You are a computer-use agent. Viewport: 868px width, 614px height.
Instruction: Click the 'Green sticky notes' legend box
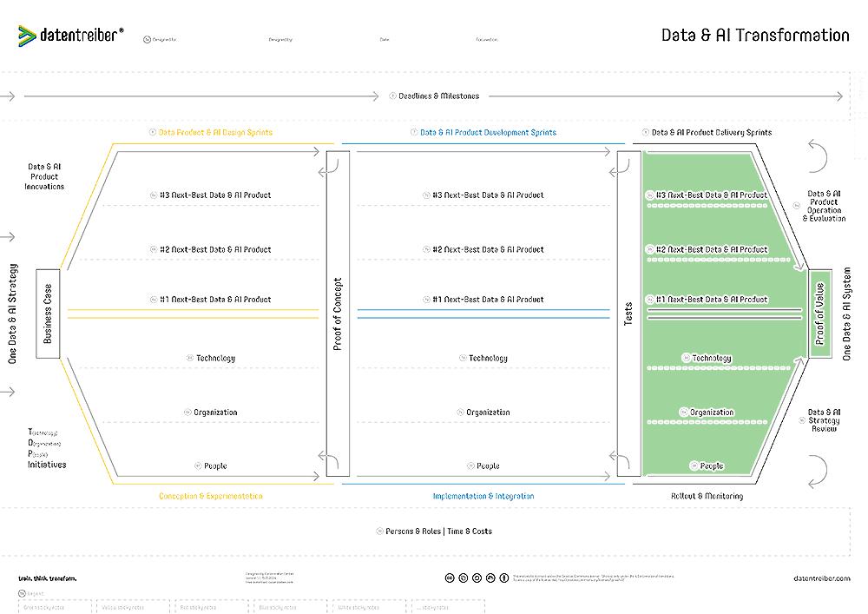pyautogui.click(x=54, y=607)
